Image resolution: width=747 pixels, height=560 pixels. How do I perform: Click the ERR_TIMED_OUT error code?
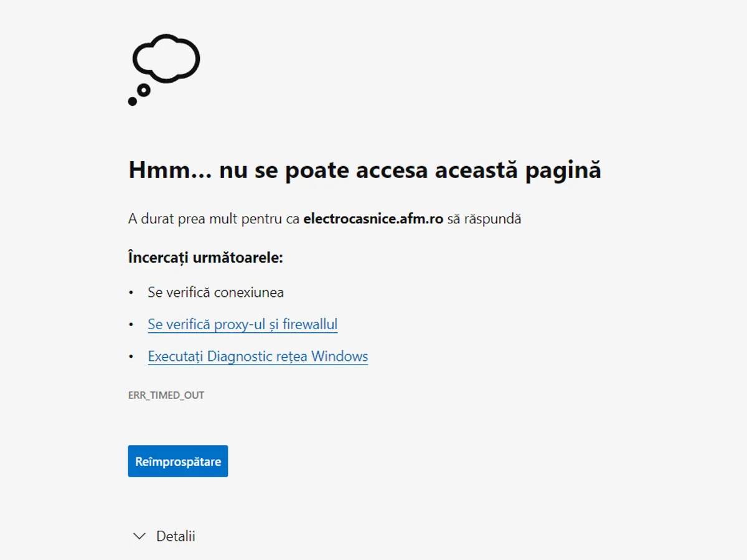pyautogui.click(x=166, y=395)
